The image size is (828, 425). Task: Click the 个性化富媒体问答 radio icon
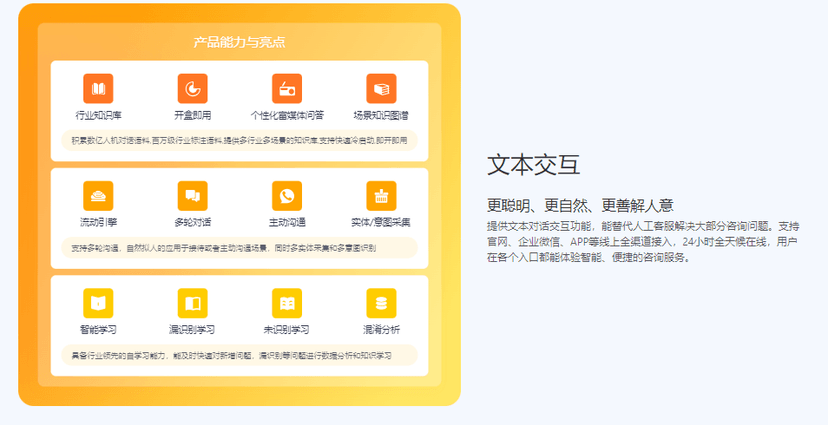(x=287, y=89)
